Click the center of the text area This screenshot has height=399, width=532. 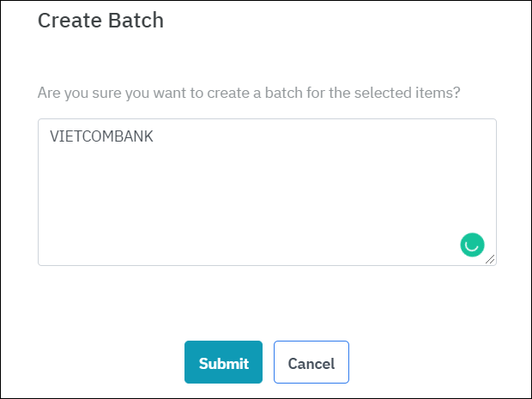click(267, 192)
